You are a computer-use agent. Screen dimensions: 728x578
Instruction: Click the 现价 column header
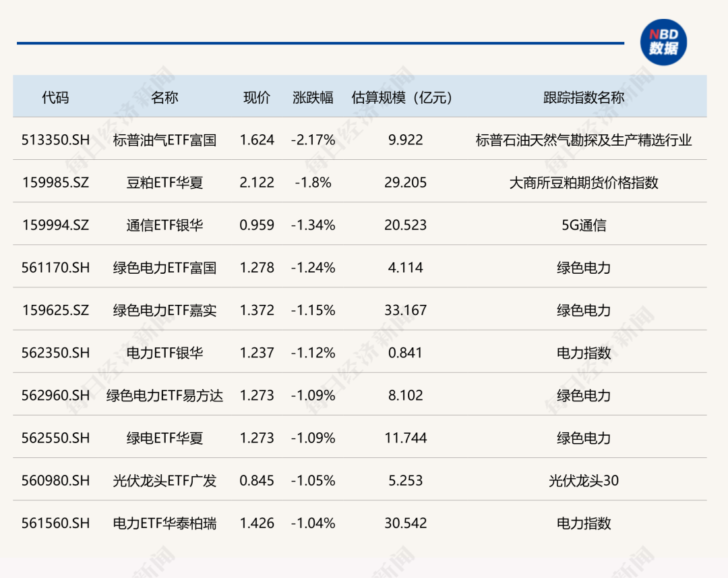click(x=257, y=97)
